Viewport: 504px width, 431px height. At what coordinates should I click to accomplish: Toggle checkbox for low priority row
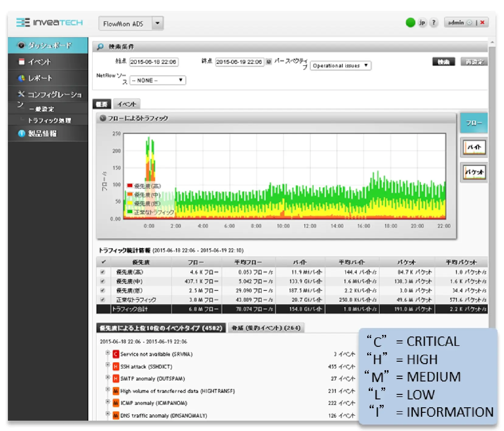pos(102,291)
